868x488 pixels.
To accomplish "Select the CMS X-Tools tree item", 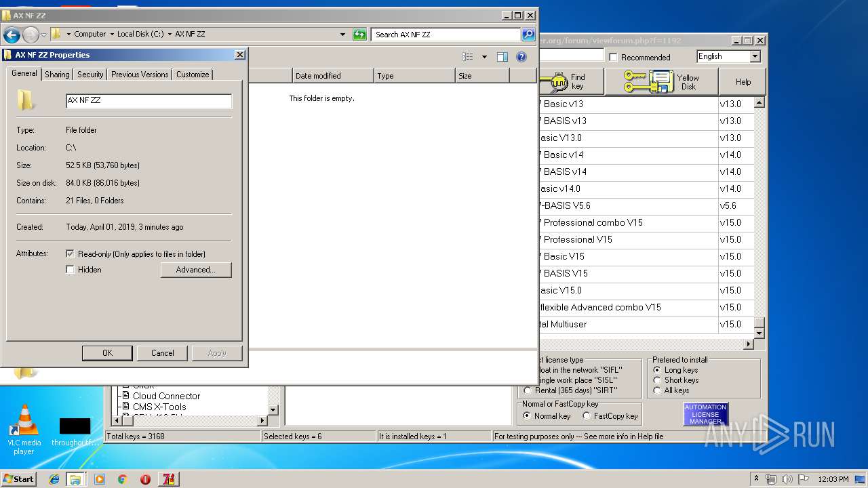I will (159, 407).
